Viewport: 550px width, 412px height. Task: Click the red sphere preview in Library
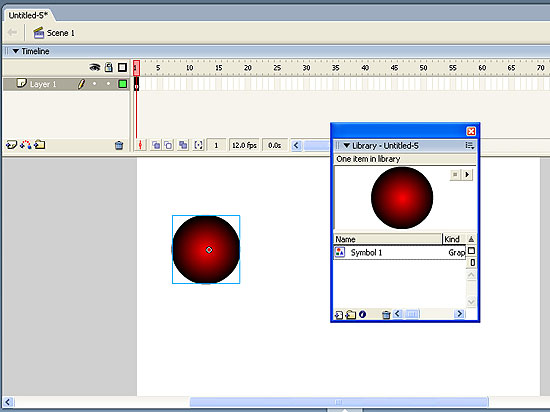pyautogui.click(x=402, y=198)
